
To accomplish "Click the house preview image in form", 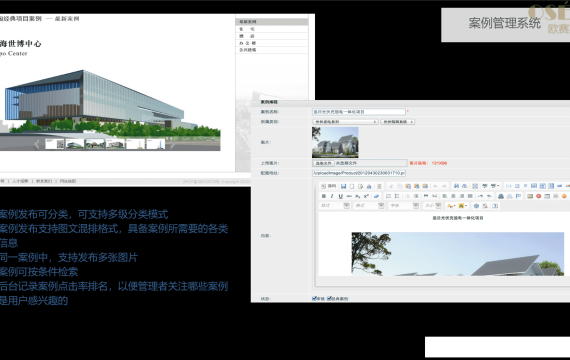I will [x=335, y=142].
